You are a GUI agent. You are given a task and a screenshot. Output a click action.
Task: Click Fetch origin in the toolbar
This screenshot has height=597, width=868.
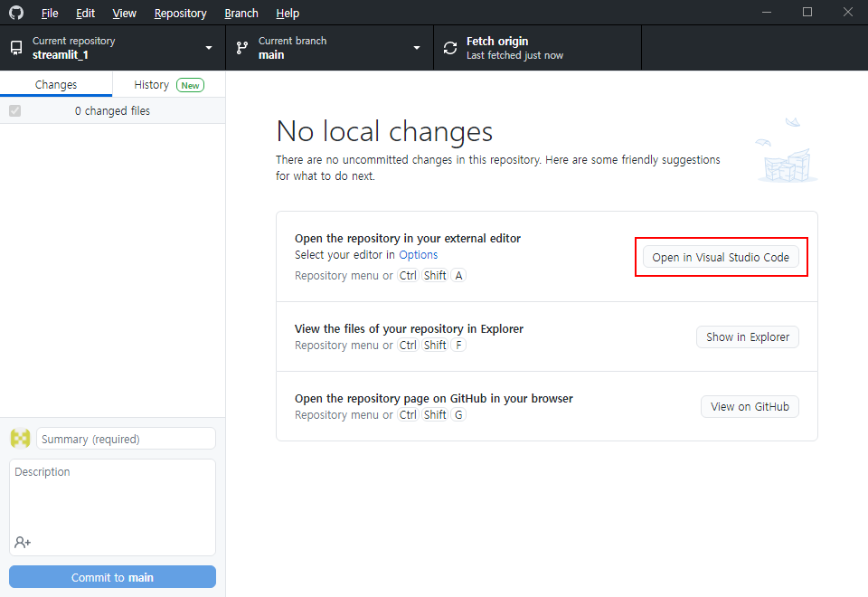click(x=537, y=48)
